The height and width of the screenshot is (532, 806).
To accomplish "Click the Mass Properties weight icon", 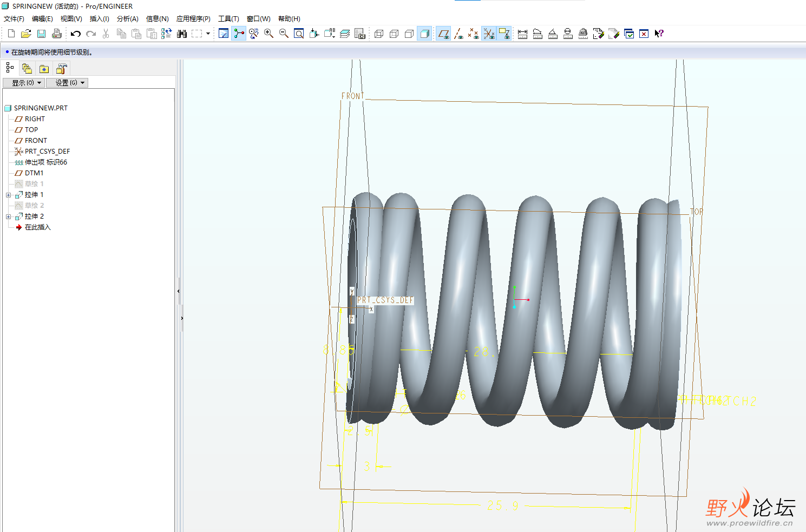I will click(x=583, y=34).
